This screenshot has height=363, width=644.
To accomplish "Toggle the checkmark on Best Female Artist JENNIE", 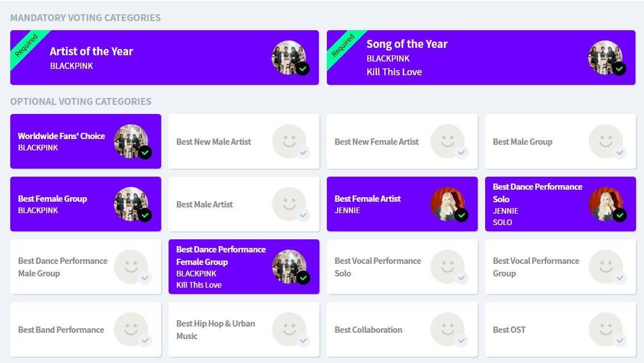I will (x=462, y=215).
